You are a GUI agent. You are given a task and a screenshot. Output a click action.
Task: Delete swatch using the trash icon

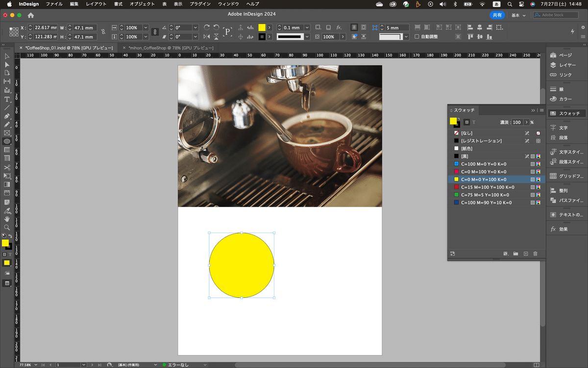tap(535, 254)
